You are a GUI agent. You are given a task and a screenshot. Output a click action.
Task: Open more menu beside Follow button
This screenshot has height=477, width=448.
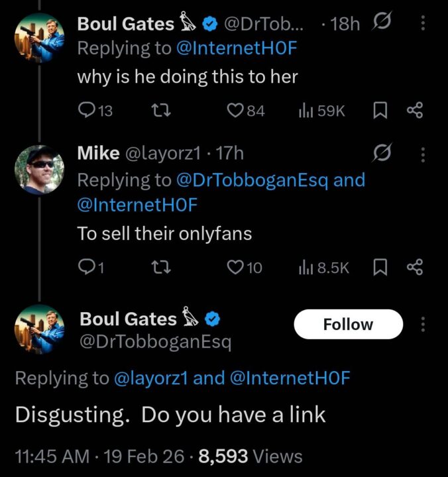pos(424,324)
